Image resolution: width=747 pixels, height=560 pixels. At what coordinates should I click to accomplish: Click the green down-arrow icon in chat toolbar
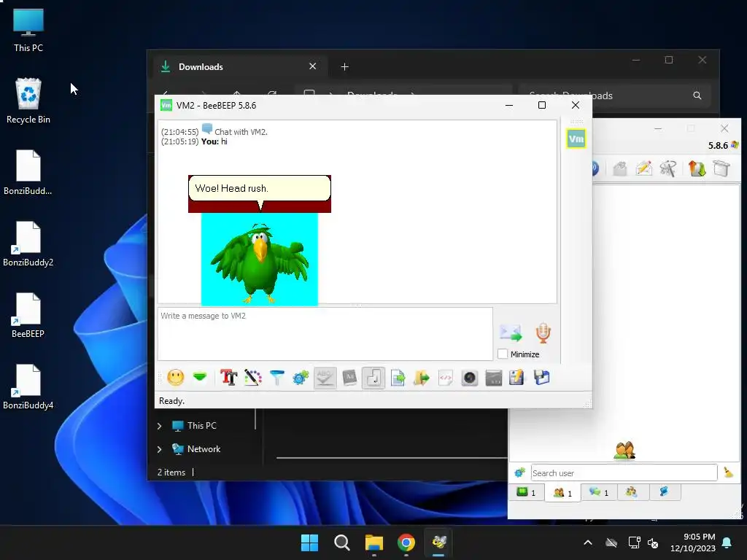[x=200, y=377]
